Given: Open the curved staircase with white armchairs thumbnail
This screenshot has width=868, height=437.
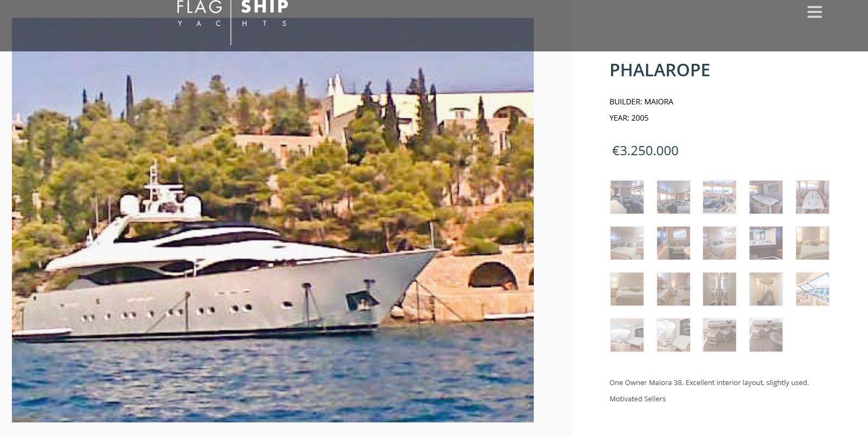Looking at the screenshot, I should pyautogui.click(x=673, y=335).
